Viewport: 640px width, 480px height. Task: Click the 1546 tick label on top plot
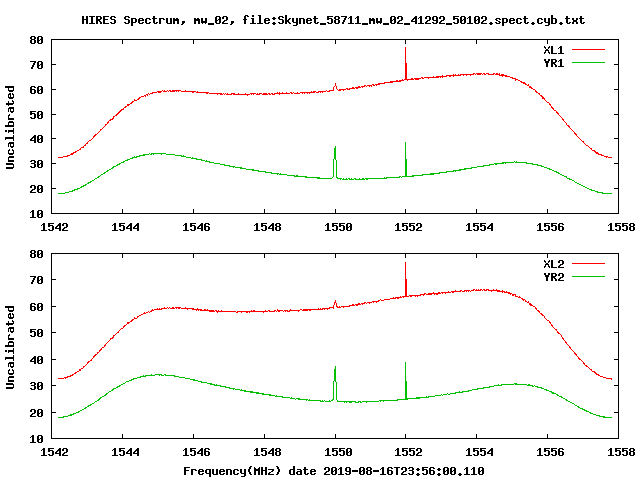click(196, 227)
